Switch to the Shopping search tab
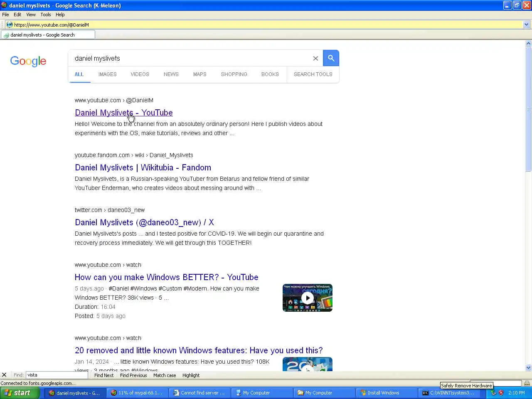This screenshot has height=399, width=532. tap(234, 74)
